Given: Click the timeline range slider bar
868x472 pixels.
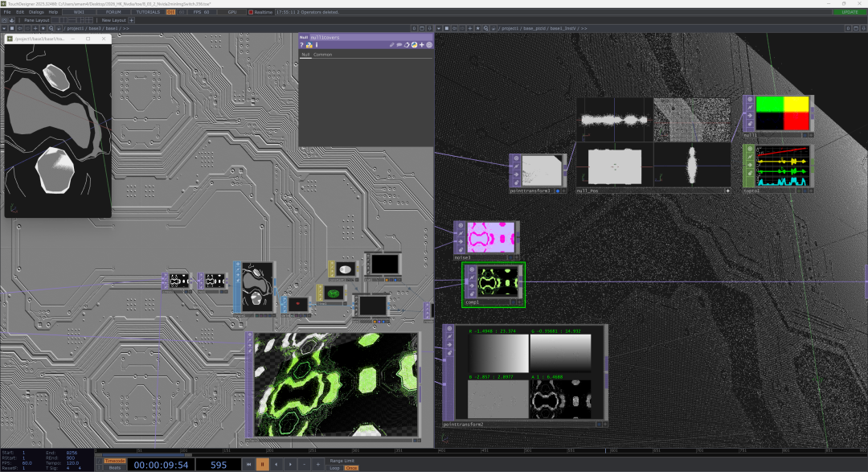Looking at the screenshot, I should click(144, 455).
